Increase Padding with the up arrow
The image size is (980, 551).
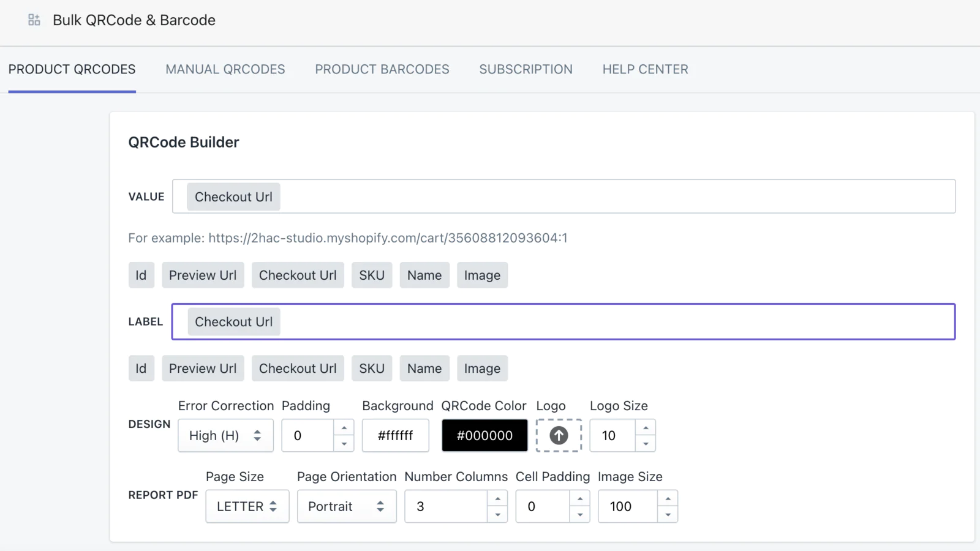pos(344,428)
